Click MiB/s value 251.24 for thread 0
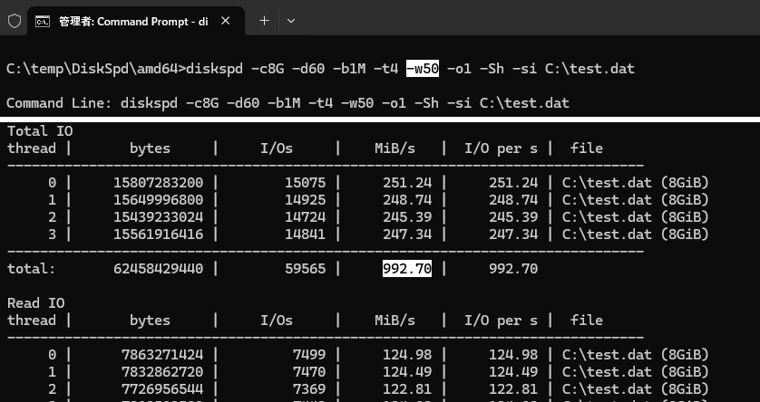Viewport: 760px width, 402px height. (x=407, y=183)
